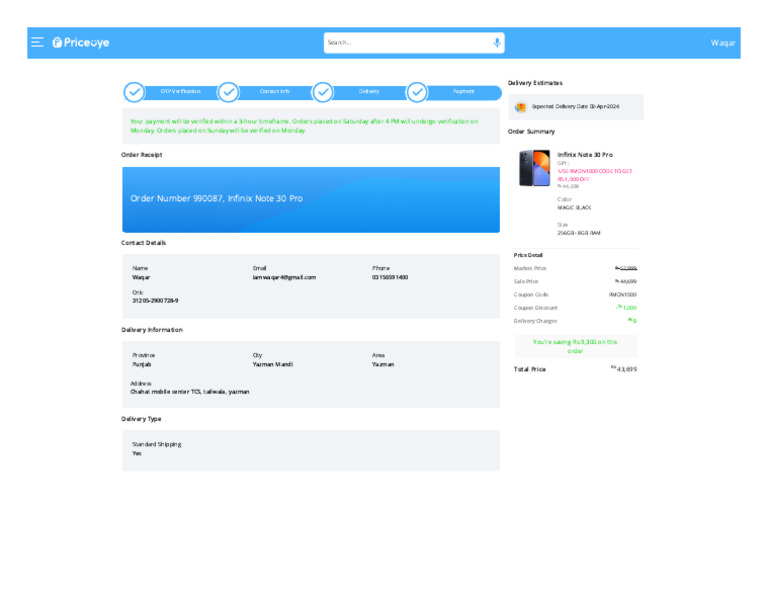Select the Contact Info step label
768x594 pixels.
[275, 92]
